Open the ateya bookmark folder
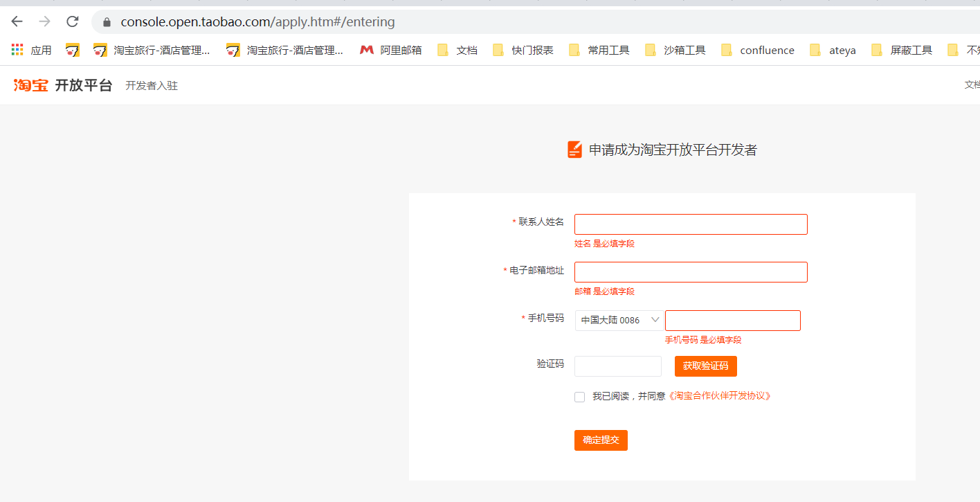980x502 pixels. coord(833,50)
